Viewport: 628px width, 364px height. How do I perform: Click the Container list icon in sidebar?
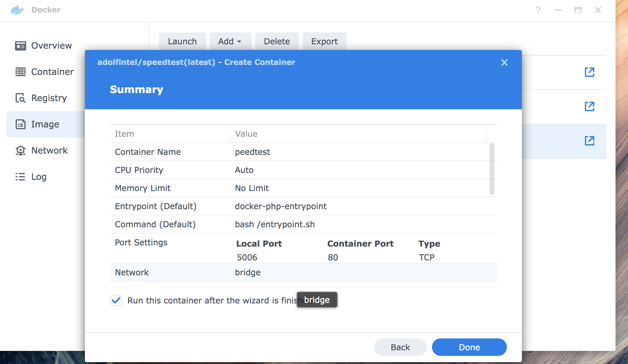point(21,72)
